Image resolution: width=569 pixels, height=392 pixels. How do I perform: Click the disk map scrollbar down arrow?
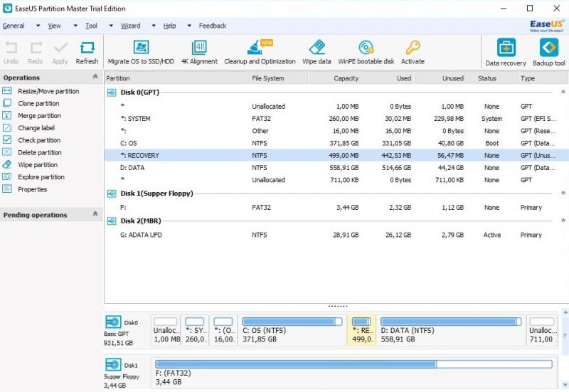pyautogui.click(x=565, y=385)
